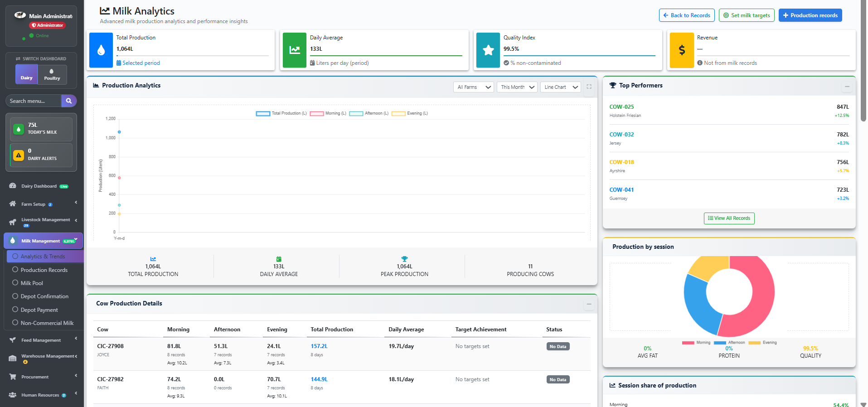Toggle Evening series in chart legend
Image resolution: width=868 pixels, height=407 pixels.
pos(410,113)
